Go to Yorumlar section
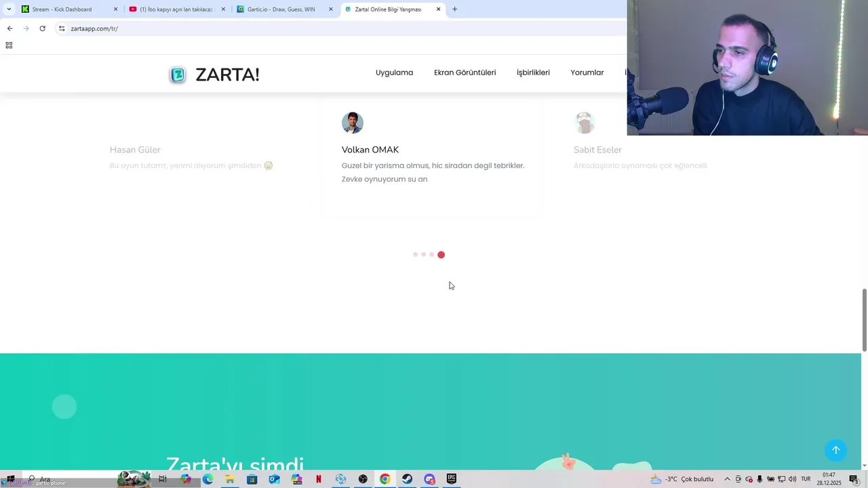This screenshot has width=868, height=488. [587, 73]
